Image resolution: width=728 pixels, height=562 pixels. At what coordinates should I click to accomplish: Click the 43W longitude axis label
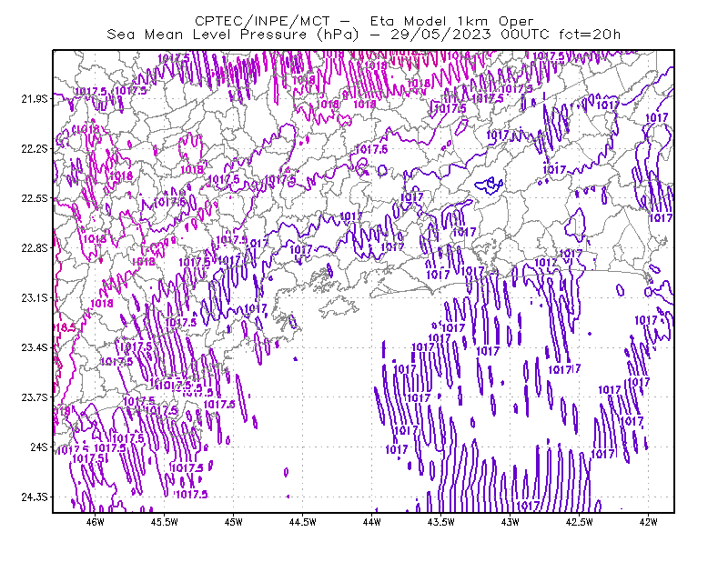[510, 522]
